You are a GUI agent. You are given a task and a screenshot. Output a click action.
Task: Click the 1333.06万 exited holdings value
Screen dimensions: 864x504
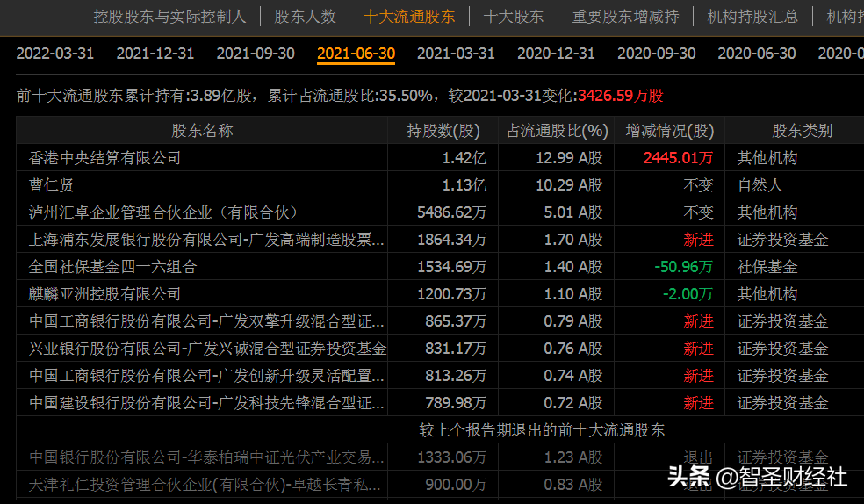coord(452,457)
